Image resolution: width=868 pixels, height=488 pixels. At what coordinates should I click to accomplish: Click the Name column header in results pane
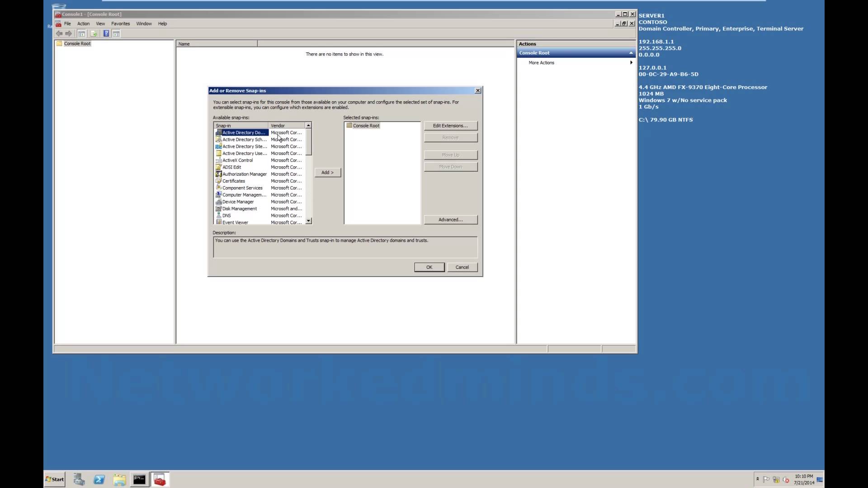[x=217, y=44]
